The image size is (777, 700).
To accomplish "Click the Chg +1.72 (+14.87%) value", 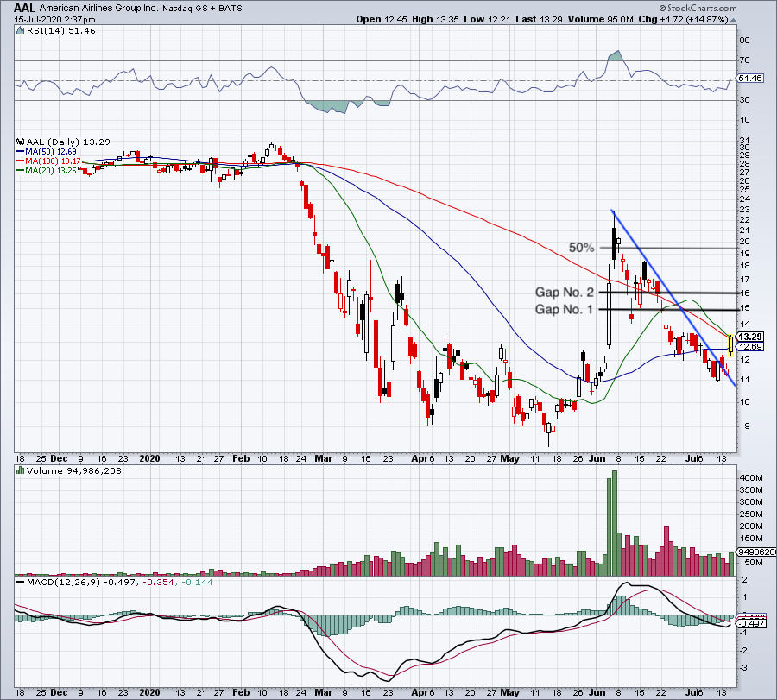I will tap(684, 20).
